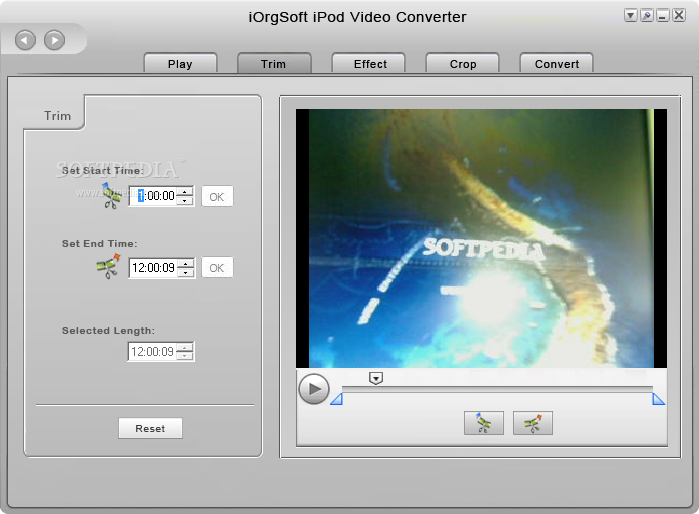Decrease end time with down spinner arrow
This screenshot has width=699, height=514.
pyautogui.click(x=185, y=272)
